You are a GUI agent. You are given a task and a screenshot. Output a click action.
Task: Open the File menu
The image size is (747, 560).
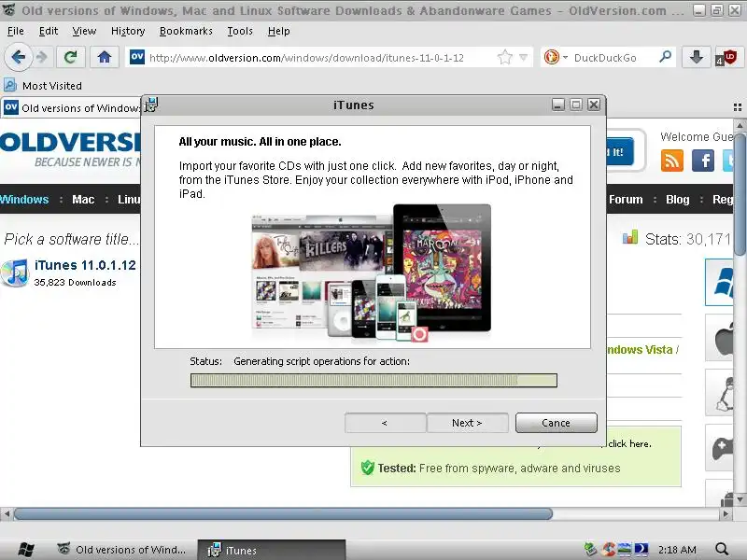pyautogui.click(x=15, y=31)
